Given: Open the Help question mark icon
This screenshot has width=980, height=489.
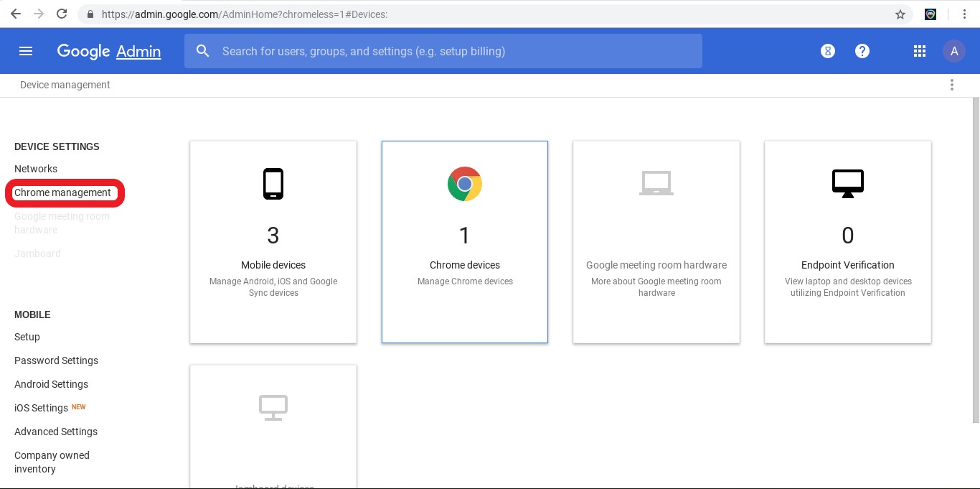Looking at the screenshot, I should (x=862, y=51).
